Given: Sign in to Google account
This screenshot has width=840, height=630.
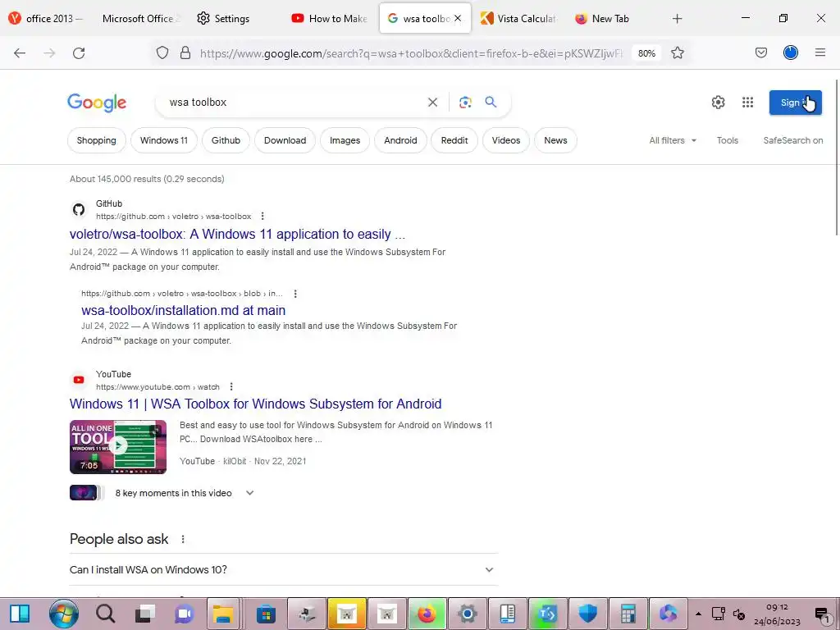Looking at the screenshot, I should [x=795, y=103].
